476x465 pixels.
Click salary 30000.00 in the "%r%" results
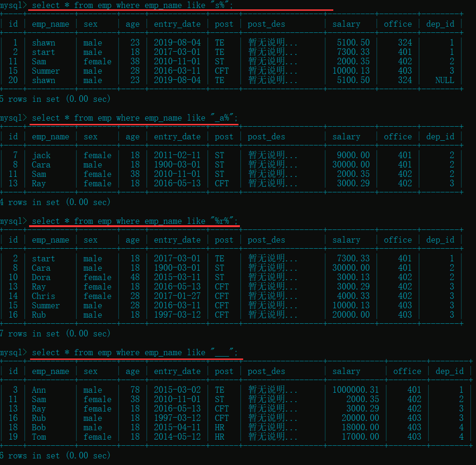(351, 268)
